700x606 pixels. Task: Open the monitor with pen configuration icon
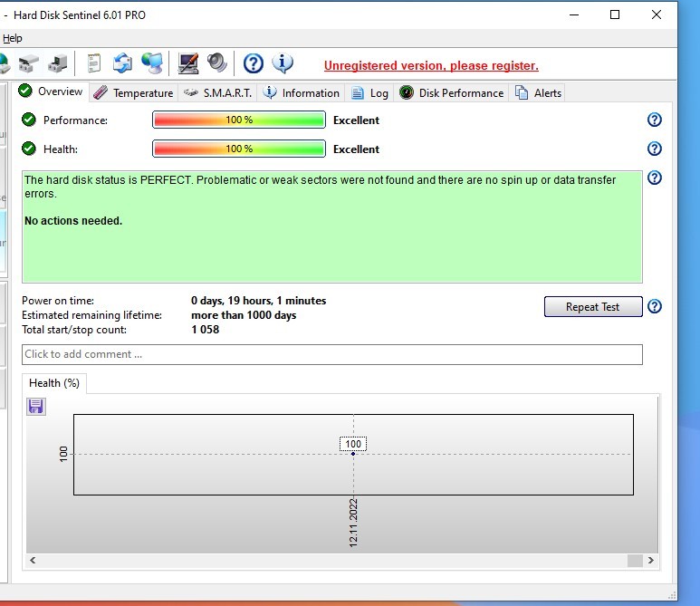(188, 63)
